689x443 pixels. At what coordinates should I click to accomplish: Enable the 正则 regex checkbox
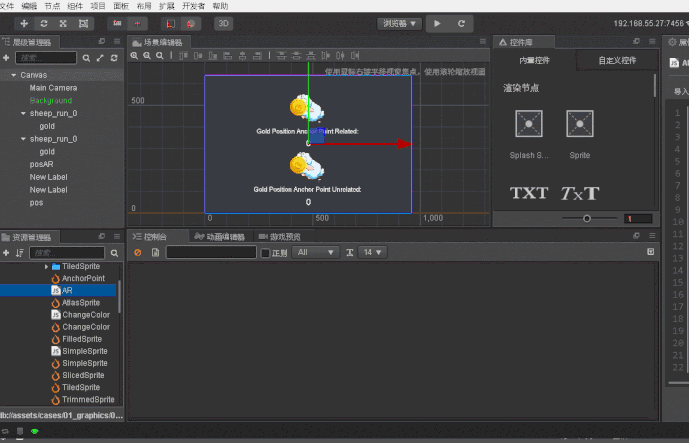tap(265, 253)
